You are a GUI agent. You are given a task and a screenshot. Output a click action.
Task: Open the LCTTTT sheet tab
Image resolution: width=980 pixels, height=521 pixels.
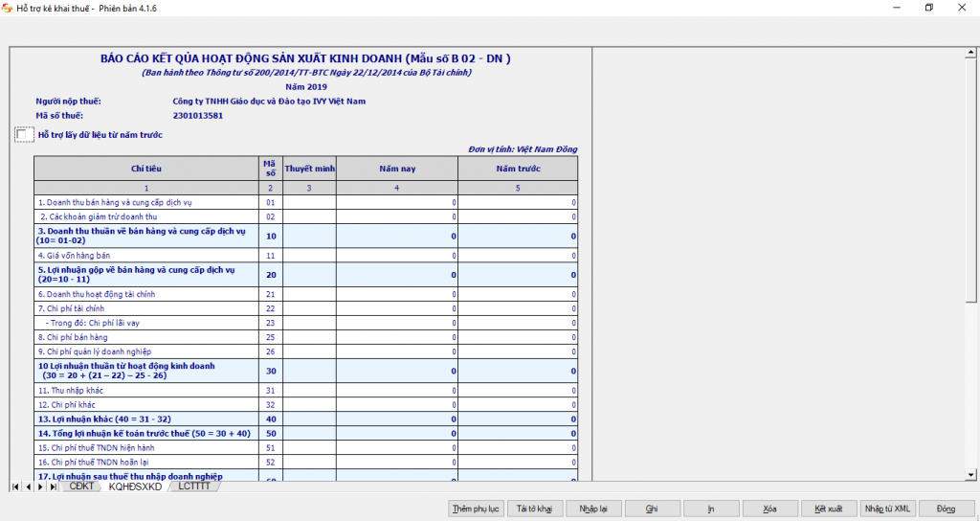point(194,487)
